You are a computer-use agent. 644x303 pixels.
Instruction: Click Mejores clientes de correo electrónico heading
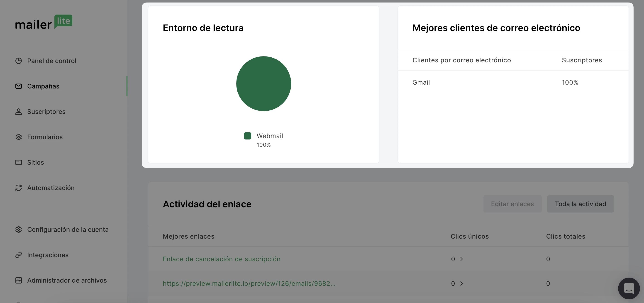(x=496, y=28)
